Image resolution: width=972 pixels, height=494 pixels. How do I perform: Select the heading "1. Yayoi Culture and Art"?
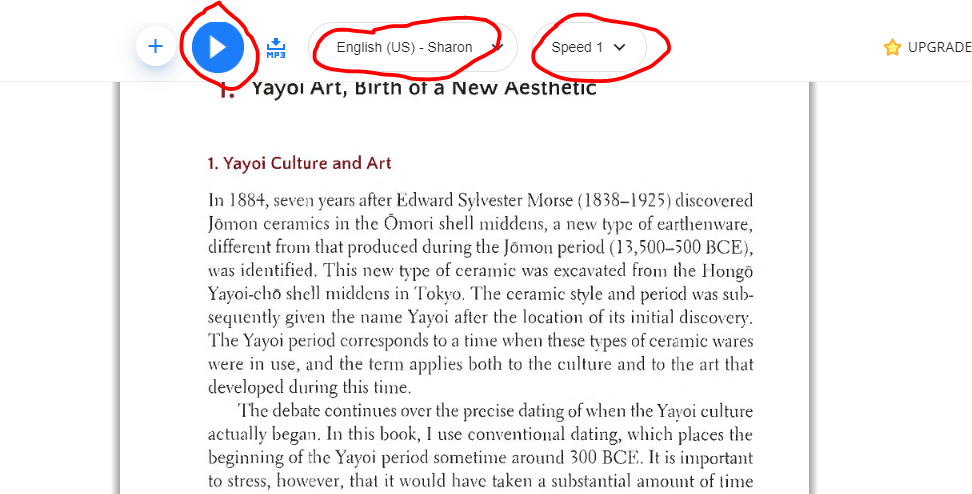click(x=299, y=163)
